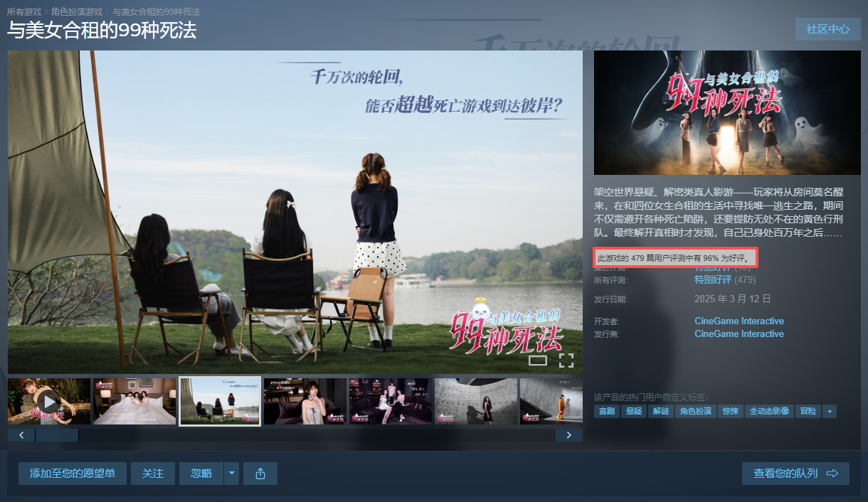This screenshot has height=502, width=868.
Task: Click the 关注 button
Action: (x=153, y=474)
